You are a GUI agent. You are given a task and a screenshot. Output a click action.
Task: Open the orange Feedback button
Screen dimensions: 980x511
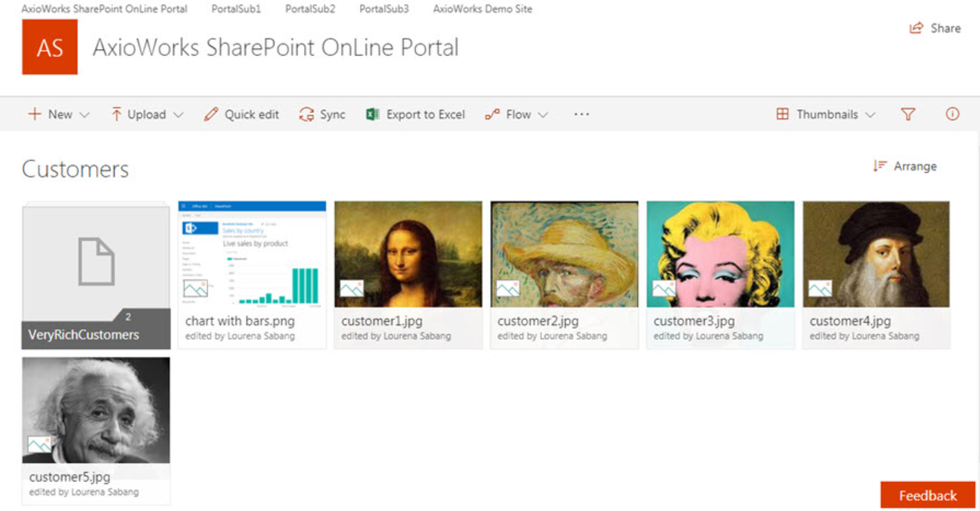(927, 495)
